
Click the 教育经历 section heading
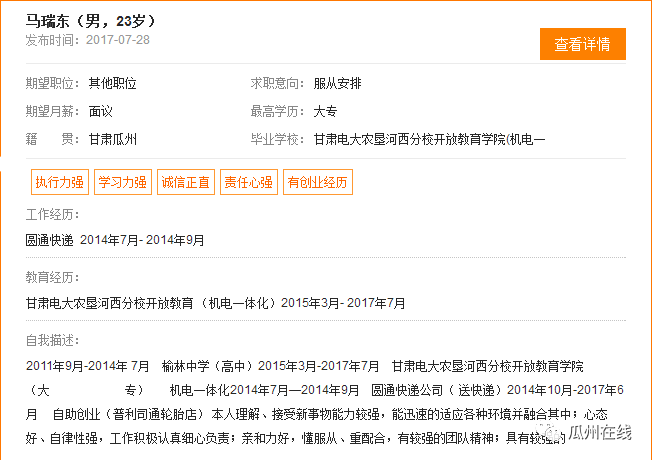tap(52, 277)
